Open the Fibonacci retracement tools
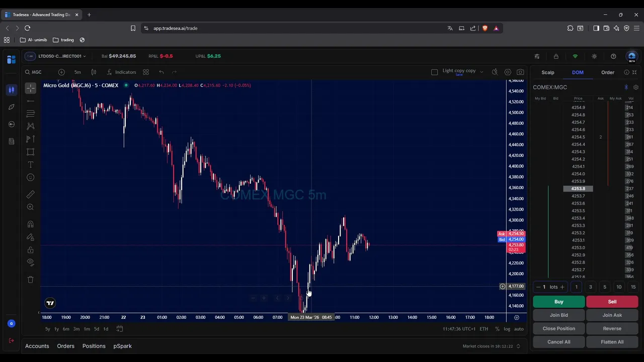 [x=31, y=114]
